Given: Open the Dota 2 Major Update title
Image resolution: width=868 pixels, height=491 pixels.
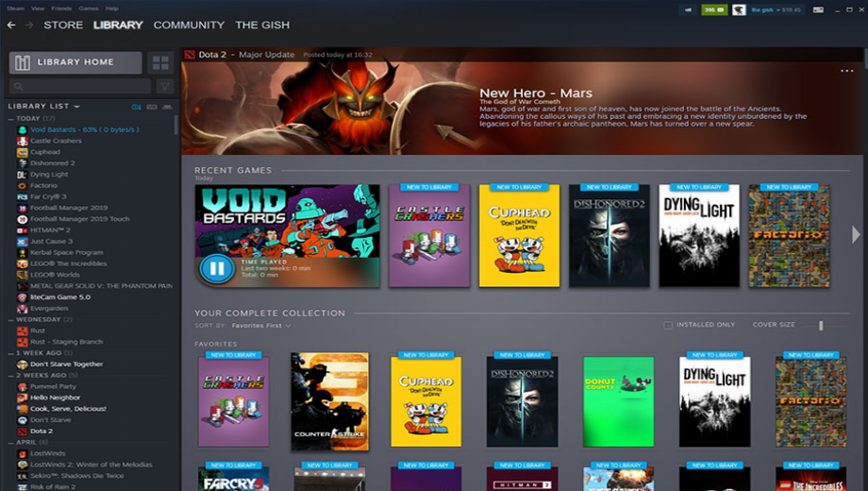Looking at the screenshot, I should tap(246, 55).
